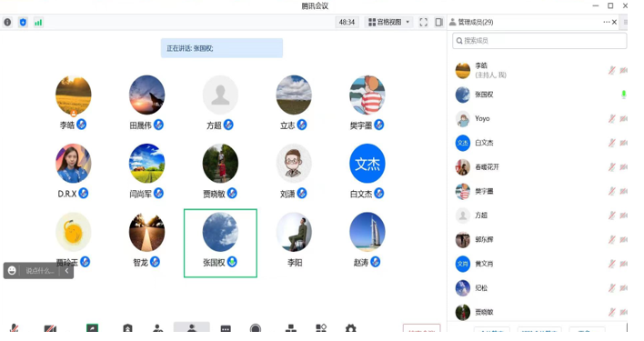
Task: Open the more options (…) menu in member panel
Action: pos(606,22)
